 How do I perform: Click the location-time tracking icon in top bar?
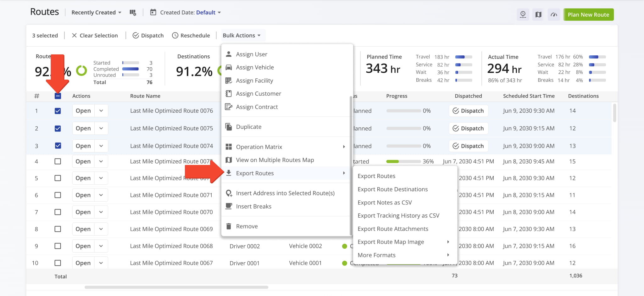[x=523, y=14]
